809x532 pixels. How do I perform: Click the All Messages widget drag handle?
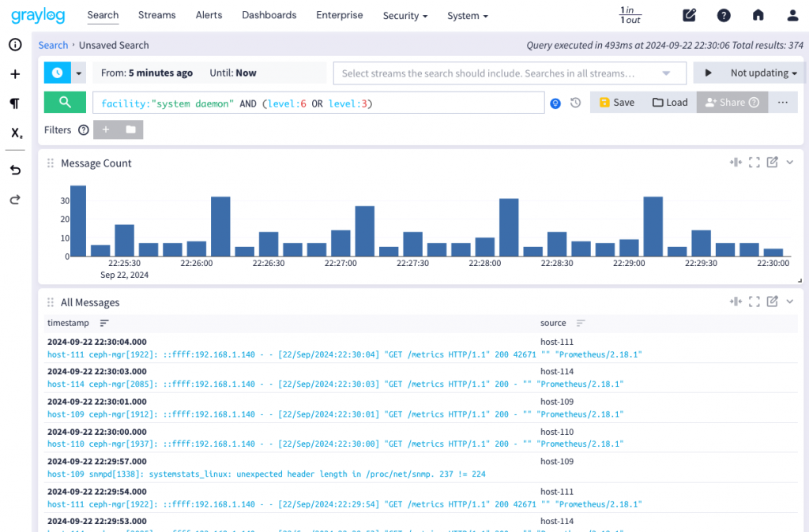tap(51, 302)
